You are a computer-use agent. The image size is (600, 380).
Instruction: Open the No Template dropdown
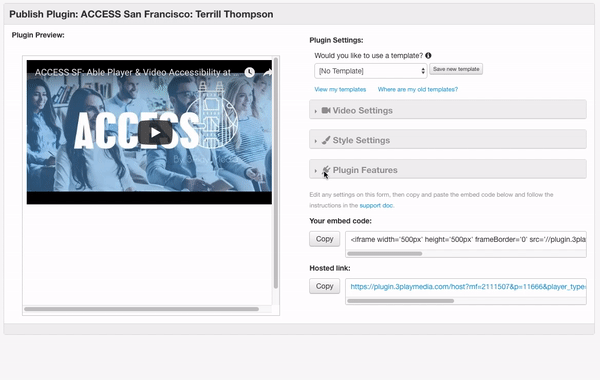(370, 71)
